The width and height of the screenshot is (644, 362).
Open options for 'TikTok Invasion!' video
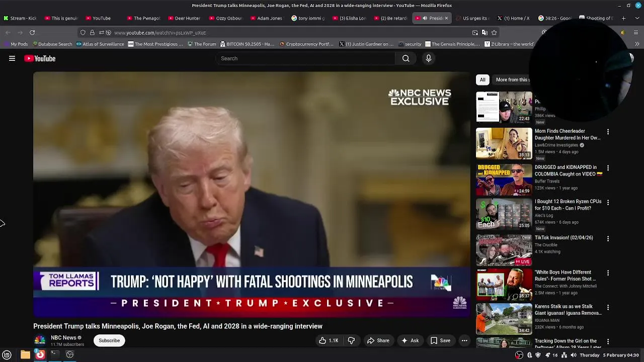(x=608, y=238)
